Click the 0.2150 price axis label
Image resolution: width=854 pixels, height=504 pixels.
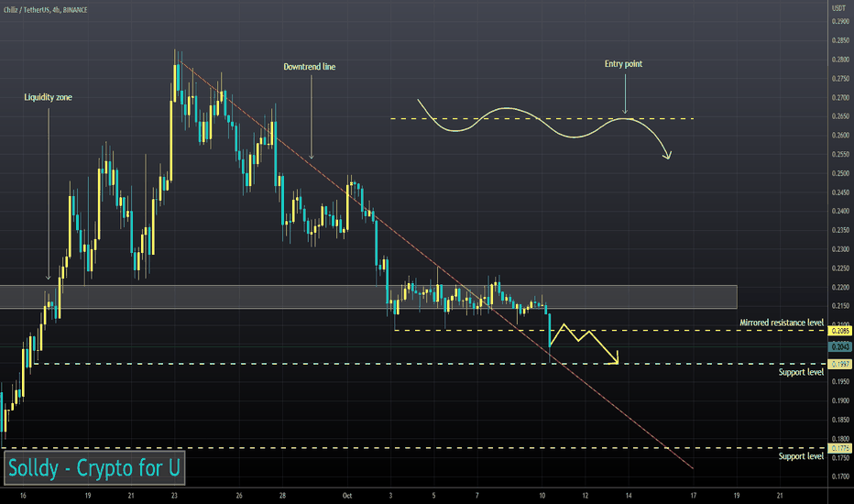pos(840,306)
